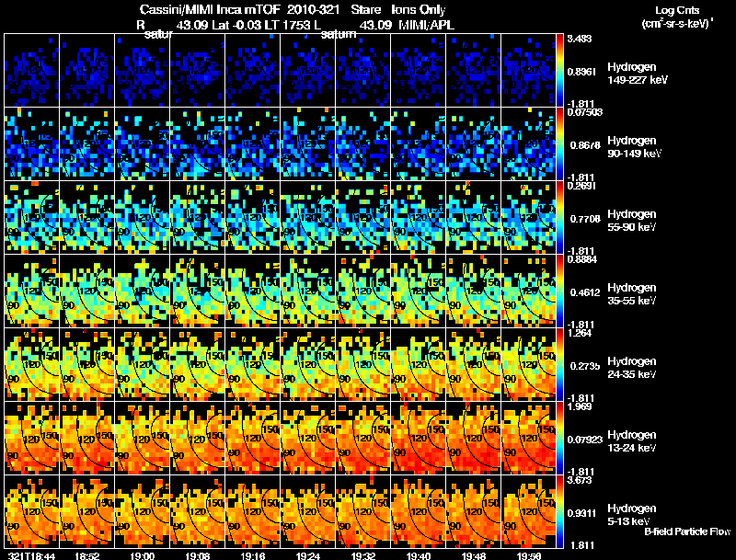
Task: Select the color bar beside Hydrogen 35-55 keV
Action: tap(559, 291)
